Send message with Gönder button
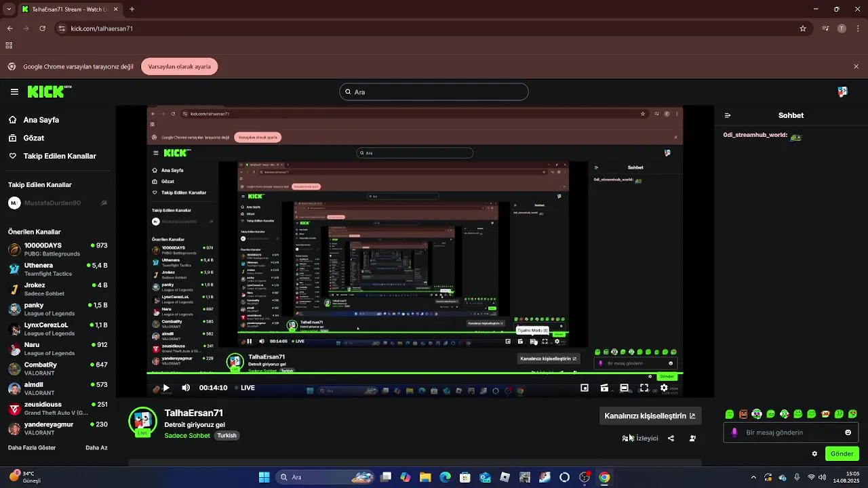The height and width of the screenshot is (488, 868). click(842, 453)
